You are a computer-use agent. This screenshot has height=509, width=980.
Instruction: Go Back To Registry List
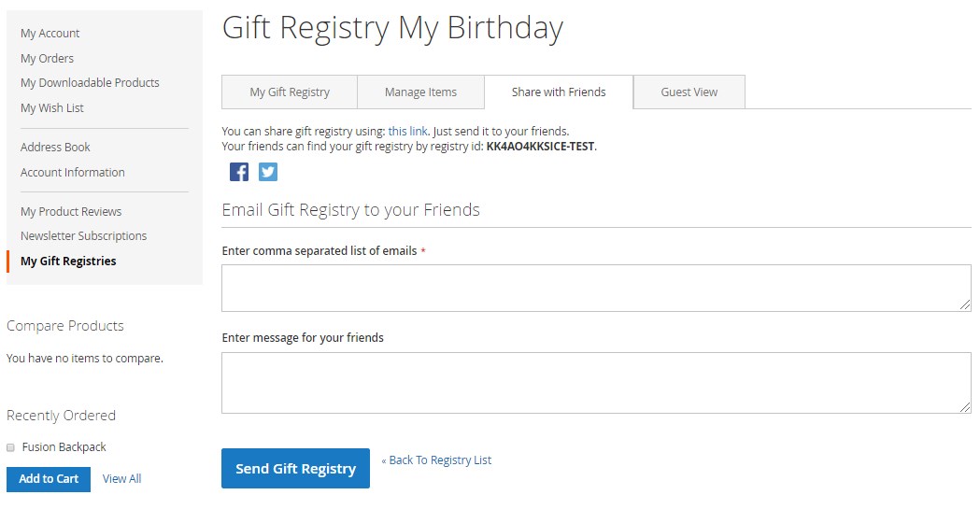click(436, 460)
